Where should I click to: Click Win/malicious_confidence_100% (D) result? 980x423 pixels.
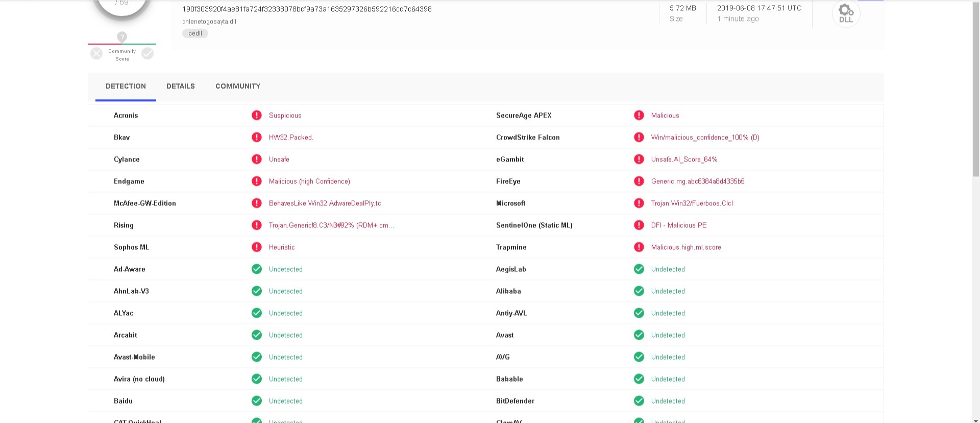click(x=705, y=137)
